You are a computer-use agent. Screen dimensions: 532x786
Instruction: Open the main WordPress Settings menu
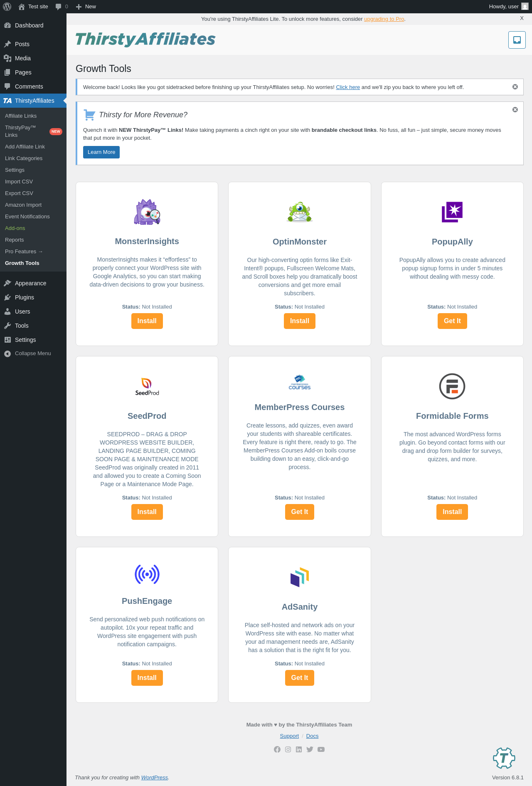point(33,340)
